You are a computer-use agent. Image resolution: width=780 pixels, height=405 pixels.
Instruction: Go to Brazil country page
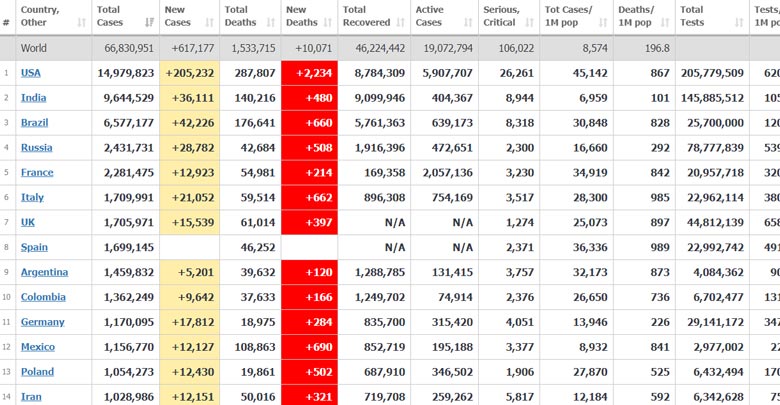(x=35, y=123)
